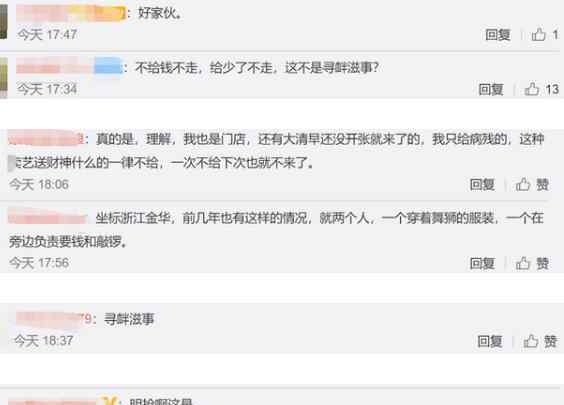Click thumbs-up on comment with 13 likes
The width and height of the screenshot is (564, 405).
[532, 89]
